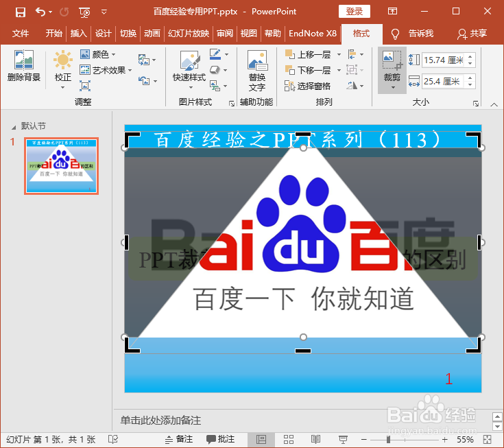
Task: Increase the height spinner up arrow
Action: [x=470, y=57]
